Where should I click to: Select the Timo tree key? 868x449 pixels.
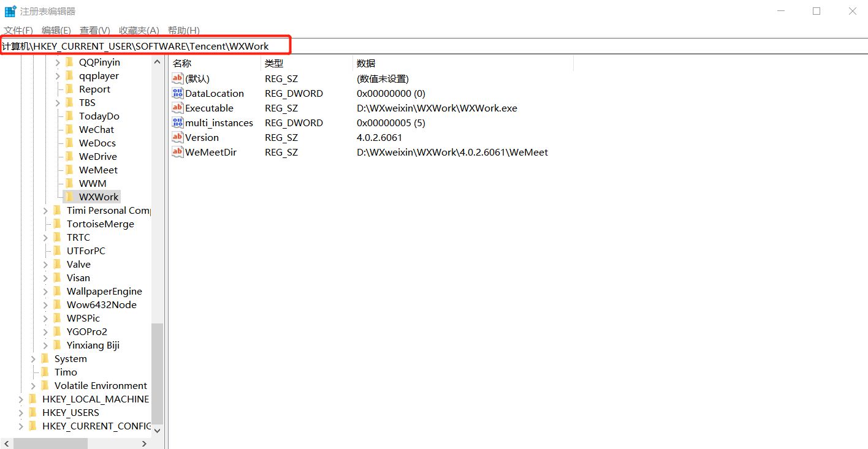pyautogui.click(x=66, y=372)
